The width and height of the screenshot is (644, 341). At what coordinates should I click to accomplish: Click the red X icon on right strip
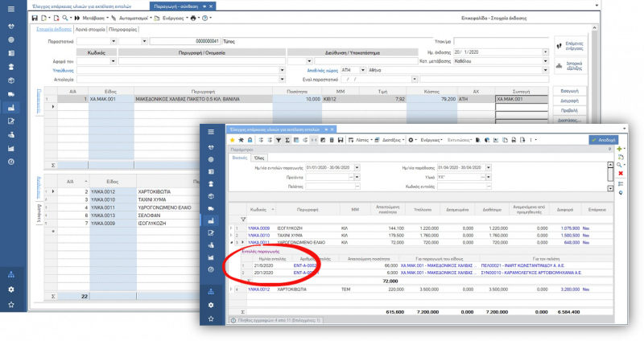tap(621, 173)
